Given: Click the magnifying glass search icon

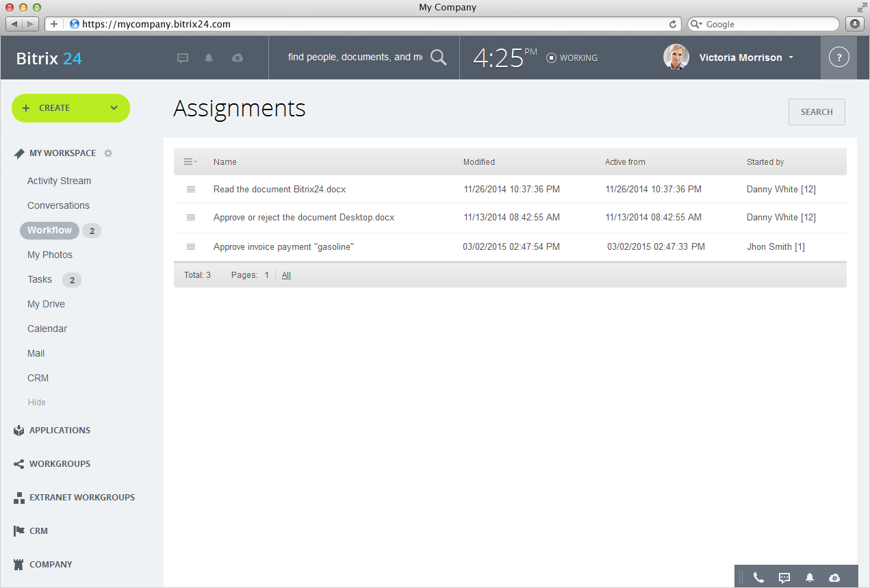Looking at the screenshot, I should pos(438,57).
